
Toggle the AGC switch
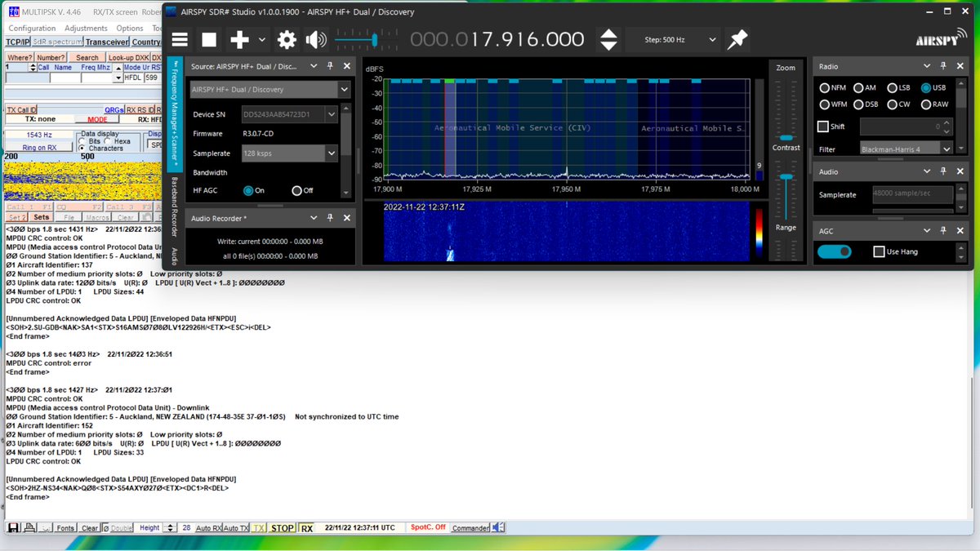(833, 251)
